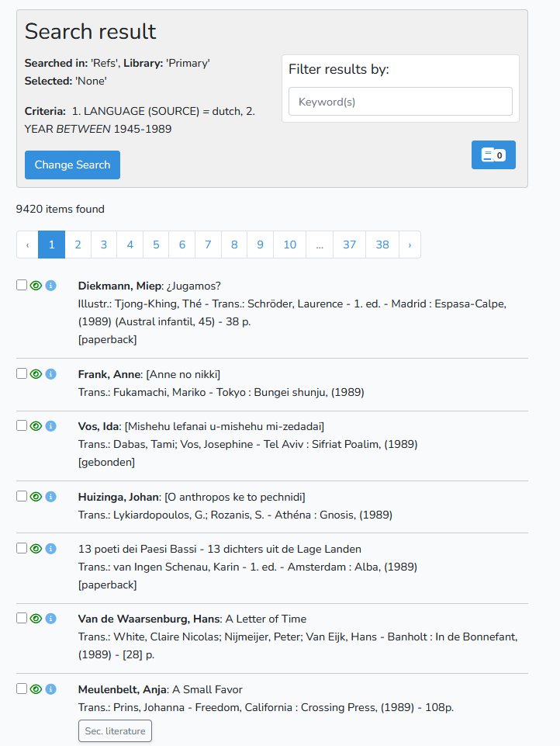Screen dimensions: 560x746
Task: Check the box beside Huizinga, Johan
Action: [x=22, y=496]
